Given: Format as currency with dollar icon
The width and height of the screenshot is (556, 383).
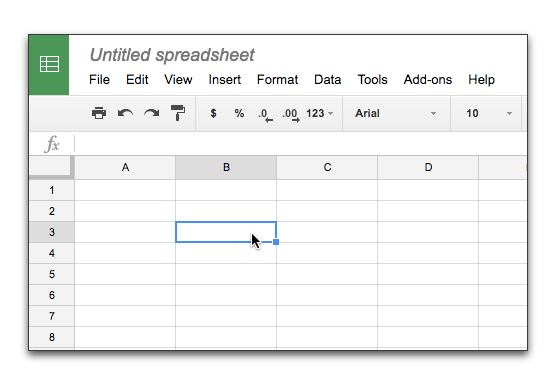Looking at the screenshot, I should tap(213, 113).
